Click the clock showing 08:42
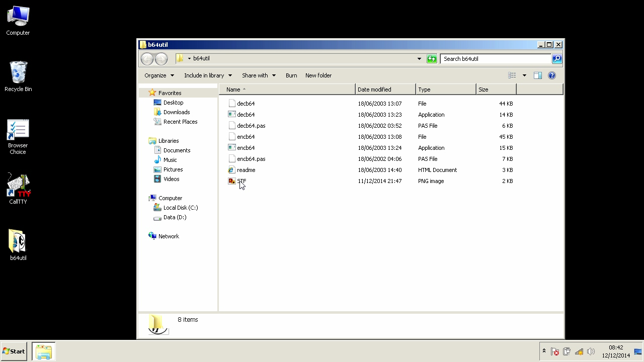The image size is (644, 362). coord(616,347)
